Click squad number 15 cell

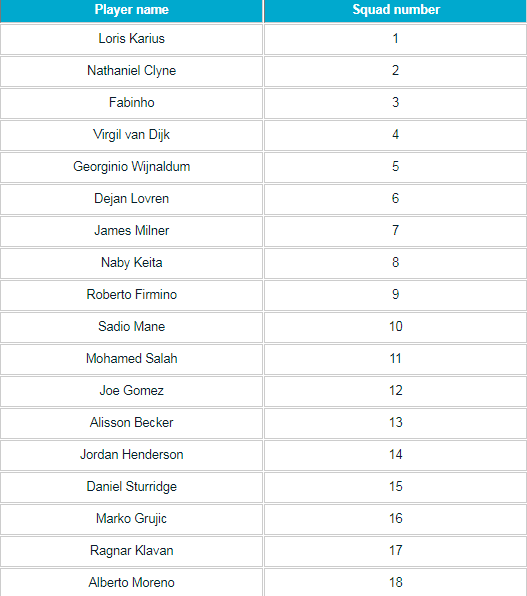395,487
